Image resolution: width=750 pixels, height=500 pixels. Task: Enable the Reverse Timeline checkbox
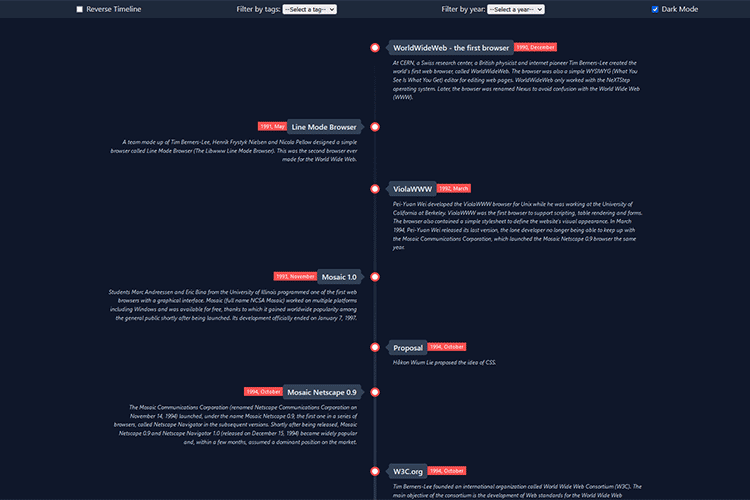[x=80, y=9]
